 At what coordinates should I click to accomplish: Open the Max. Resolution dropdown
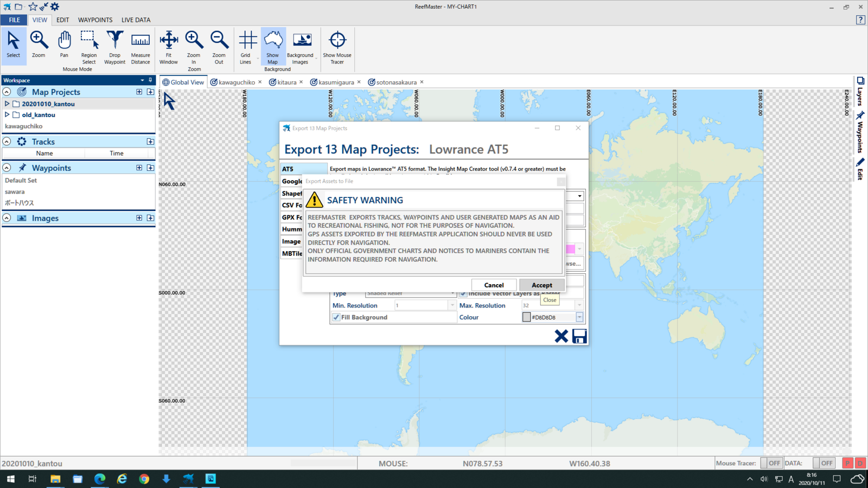(579, 305)
